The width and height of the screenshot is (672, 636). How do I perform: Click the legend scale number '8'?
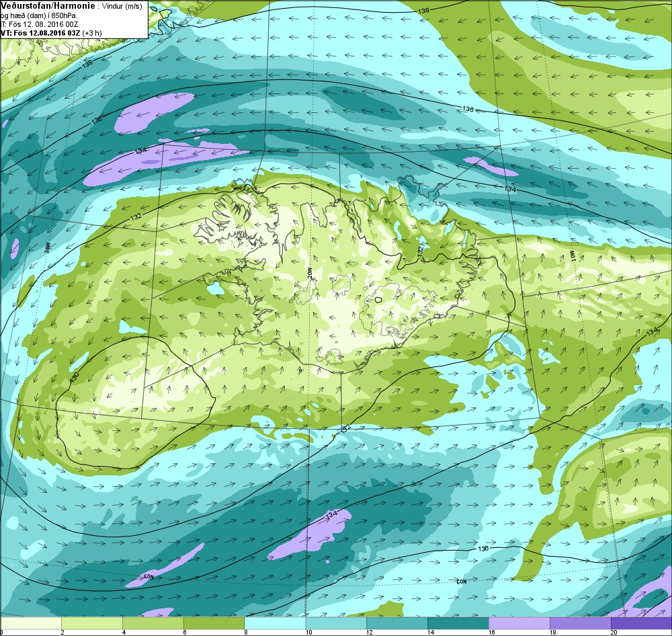click(x=245, y=632)
